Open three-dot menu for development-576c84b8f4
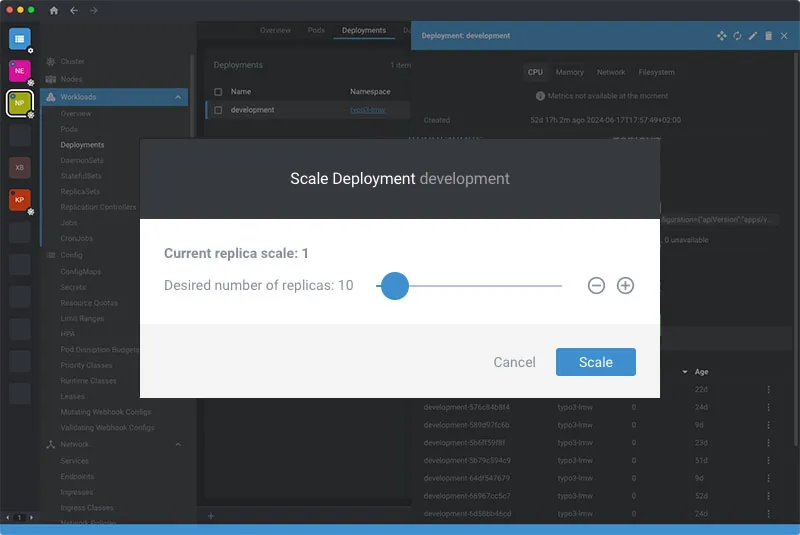800x535 pixels. coord(768,407)
